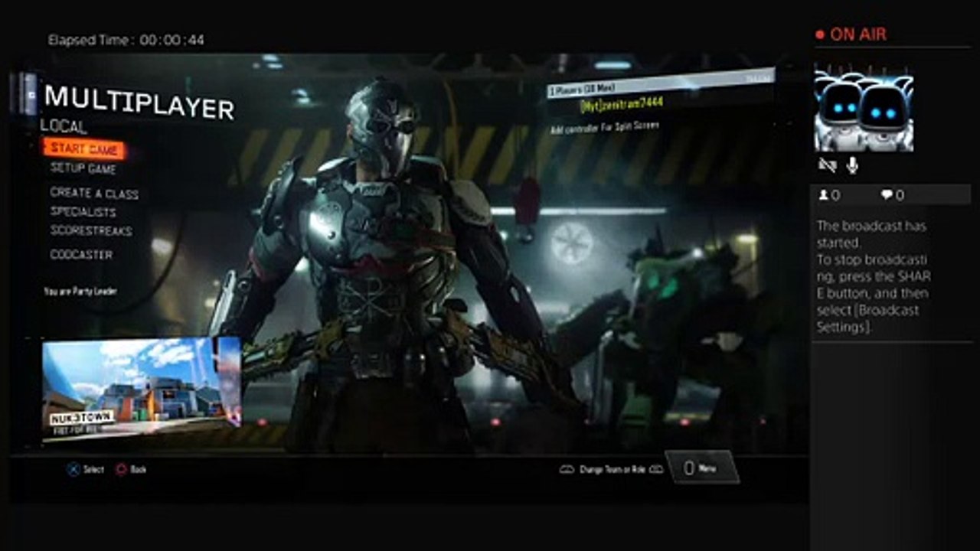This screenshot has width=980, height=551.
Task: Click the microphone icon under the avatar
Action: coord(852,165)
